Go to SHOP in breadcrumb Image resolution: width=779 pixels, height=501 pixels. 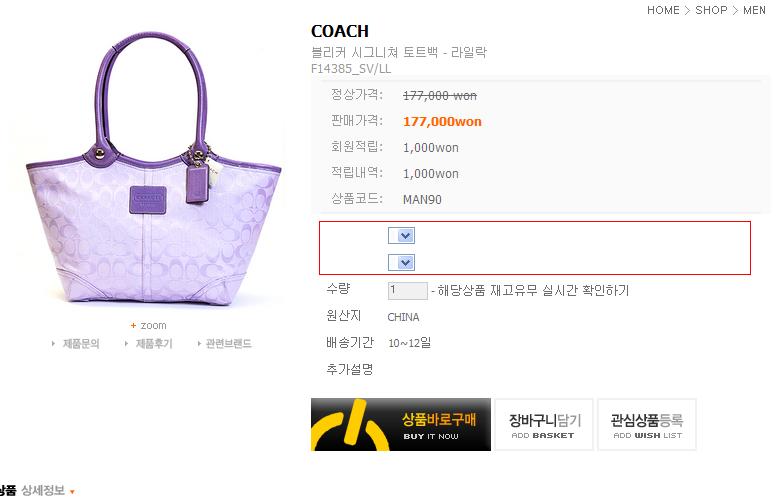point(711,10)
